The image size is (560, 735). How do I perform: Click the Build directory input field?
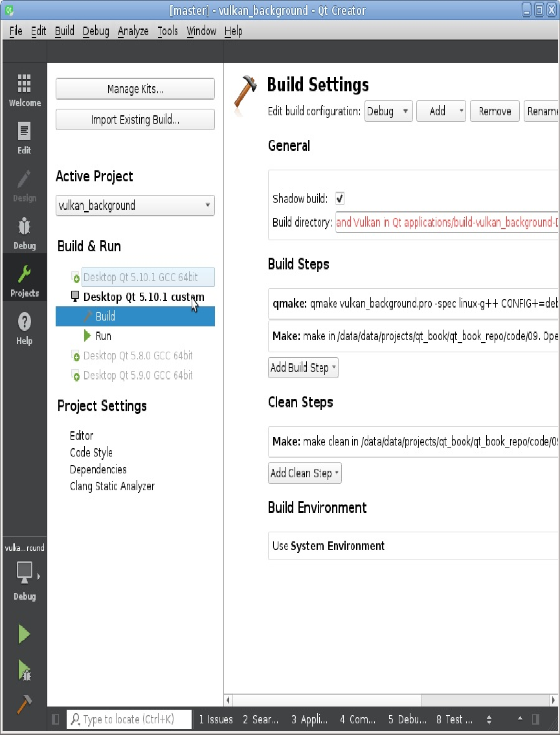tap(447, 222)
